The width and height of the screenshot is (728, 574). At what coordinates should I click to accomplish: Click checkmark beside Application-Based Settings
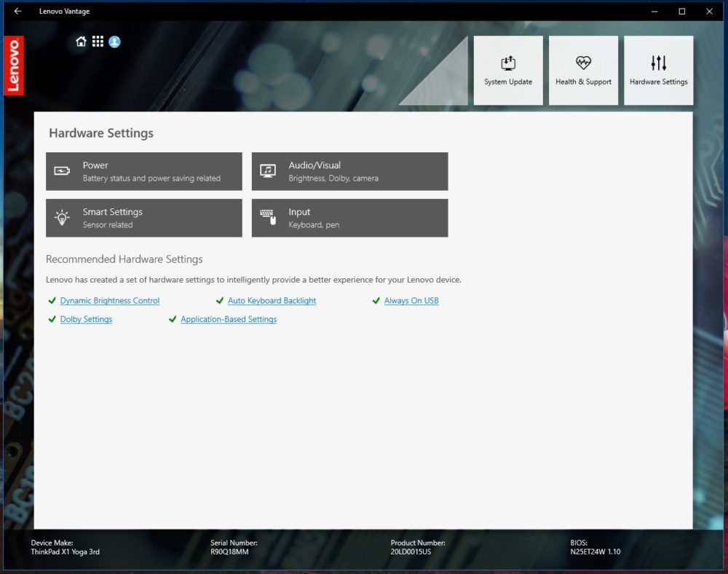173,319
